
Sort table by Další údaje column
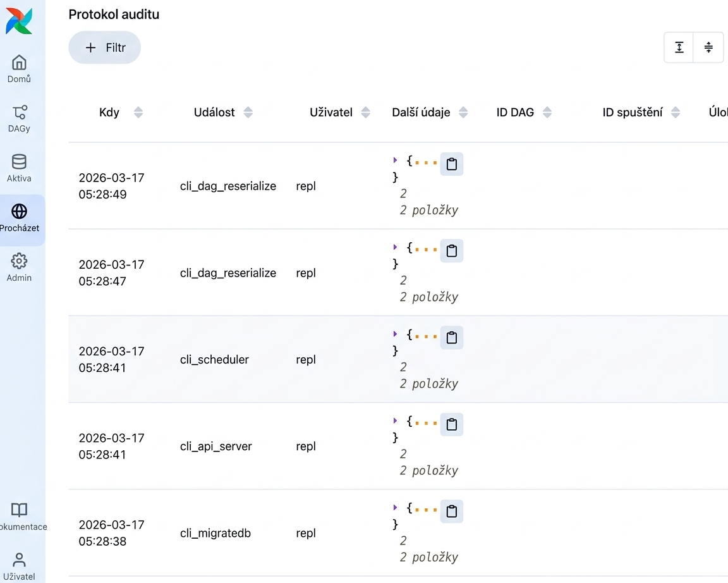point(463,113)
